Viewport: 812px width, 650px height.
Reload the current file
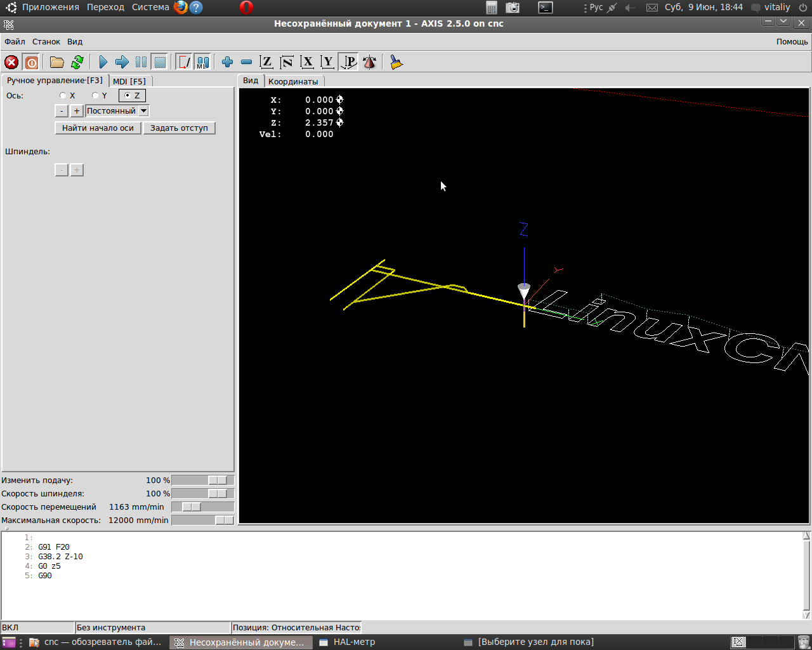point(77,62)
